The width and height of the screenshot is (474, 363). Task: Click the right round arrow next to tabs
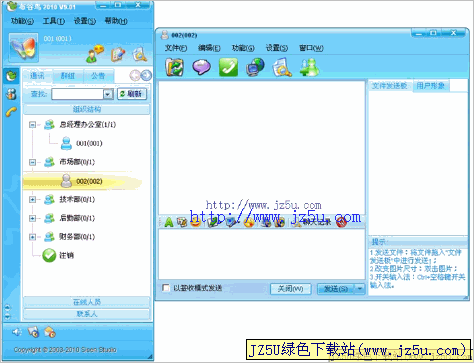(x=146, y=76)
